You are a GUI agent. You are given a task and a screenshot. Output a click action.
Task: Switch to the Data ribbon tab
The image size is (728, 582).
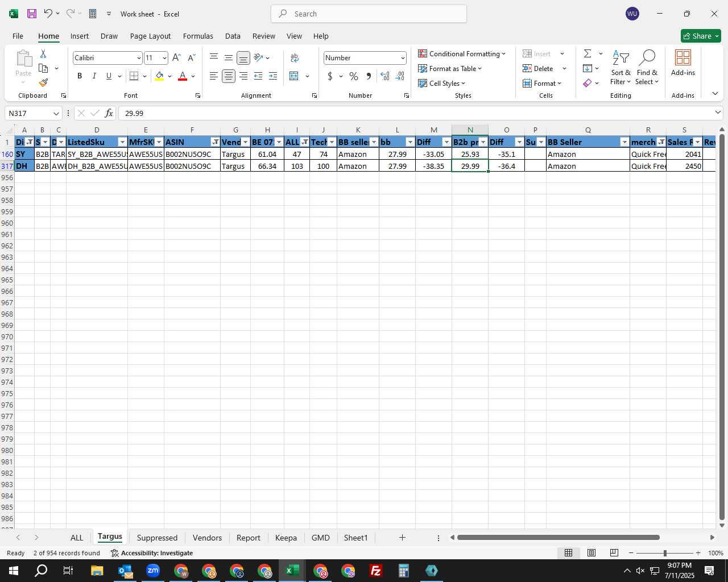click(233, 36)
